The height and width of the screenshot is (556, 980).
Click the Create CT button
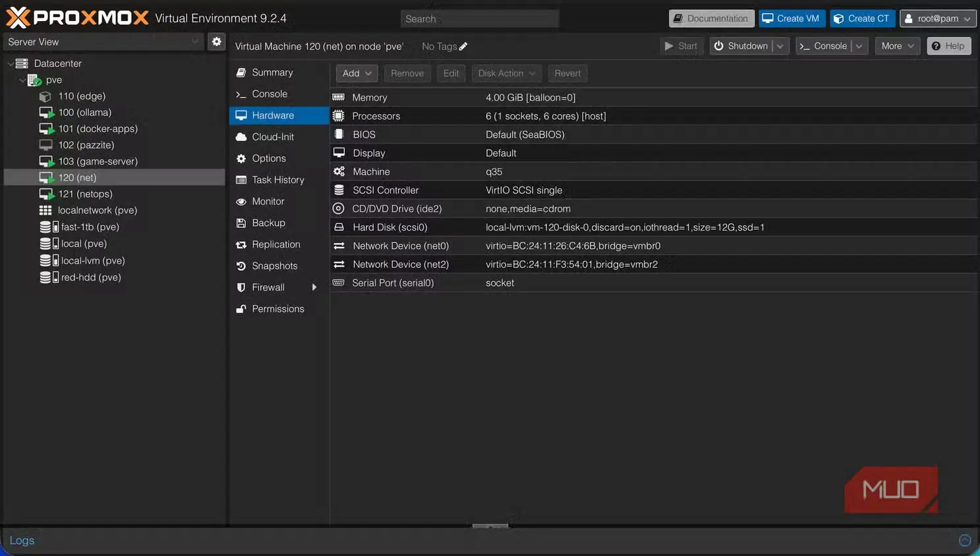862,18
